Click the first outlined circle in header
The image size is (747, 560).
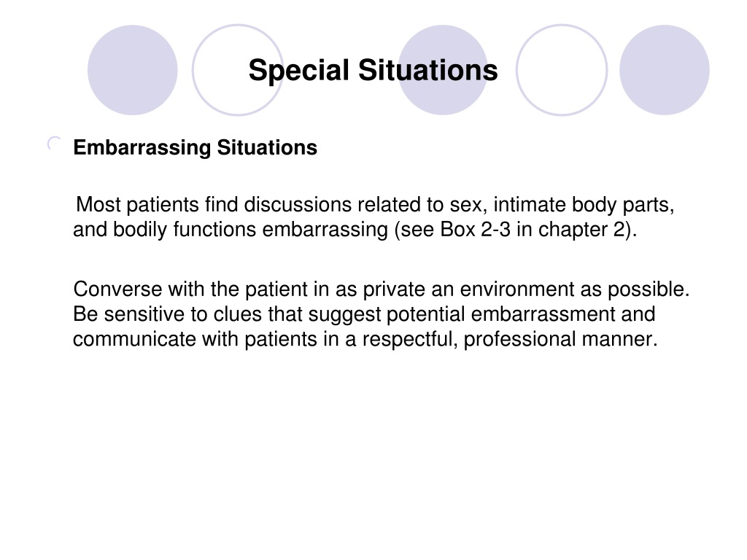click(x=237, y=70)
